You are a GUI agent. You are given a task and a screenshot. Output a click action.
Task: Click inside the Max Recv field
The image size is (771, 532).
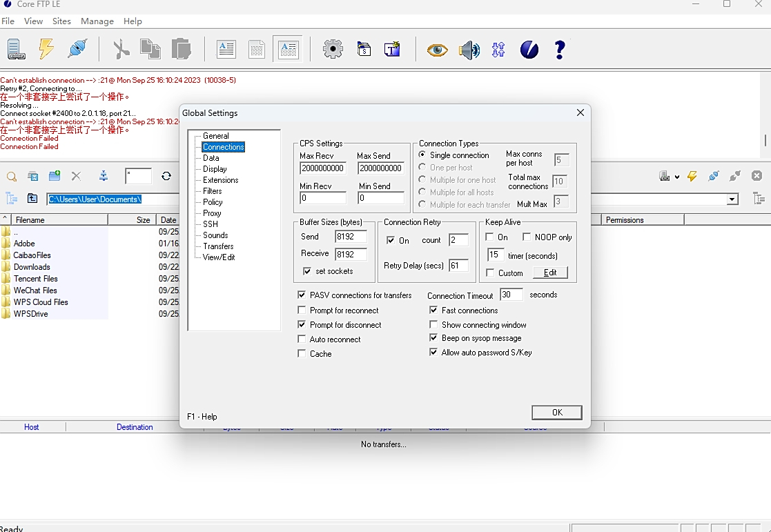pos(322,168)
